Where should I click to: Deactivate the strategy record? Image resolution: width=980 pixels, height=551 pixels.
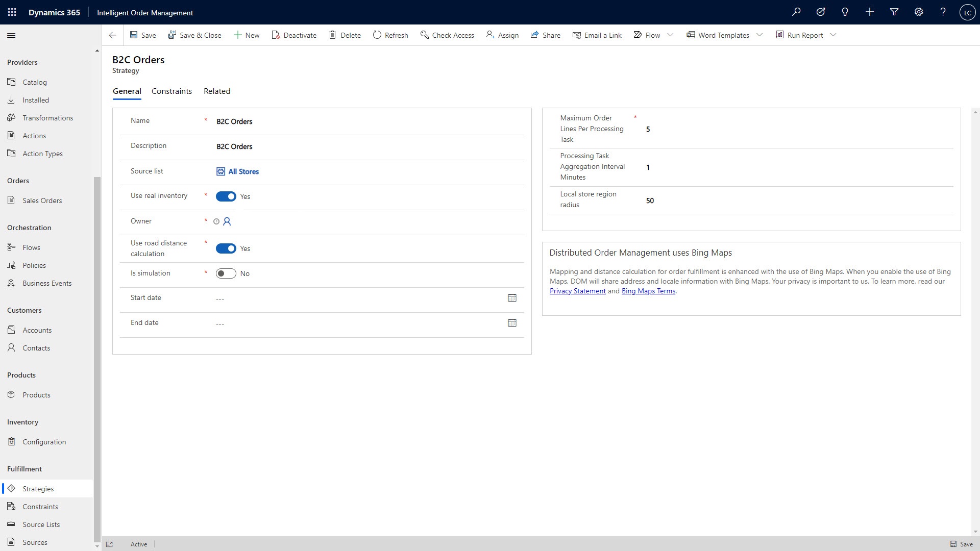click(x=294, y=35)
